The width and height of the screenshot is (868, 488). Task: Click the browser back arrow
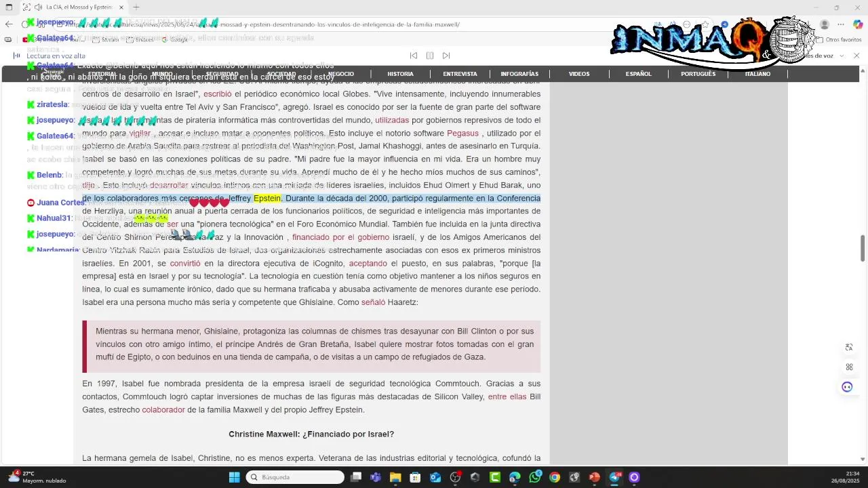coord(8,24)
